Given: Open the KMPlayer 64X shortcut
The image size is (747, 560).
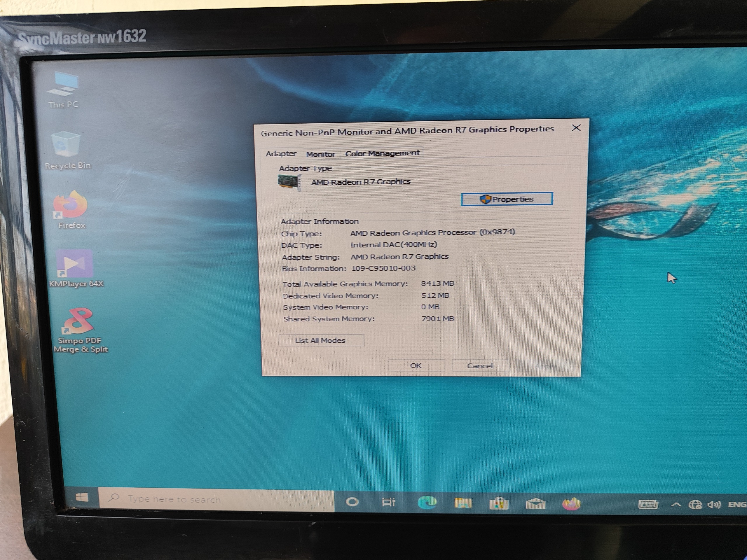Looking at the screenshot, I should coord(75,265).
